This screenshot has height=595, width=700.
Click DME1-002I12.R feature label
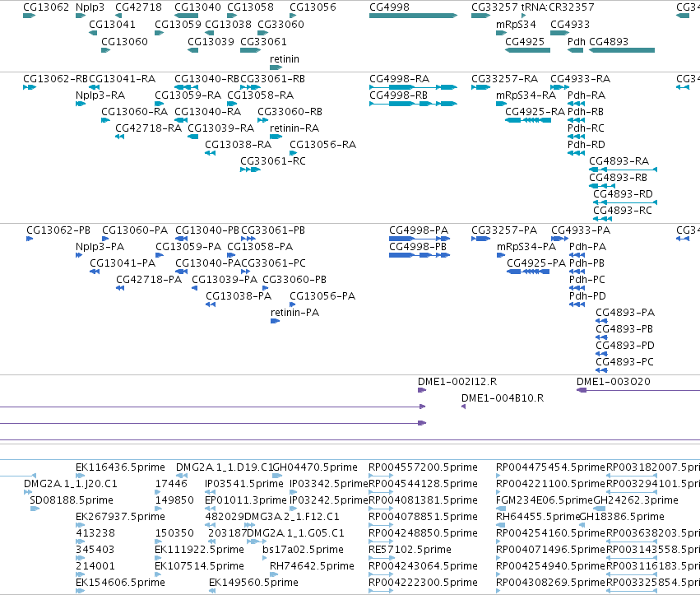click(457, 382)
